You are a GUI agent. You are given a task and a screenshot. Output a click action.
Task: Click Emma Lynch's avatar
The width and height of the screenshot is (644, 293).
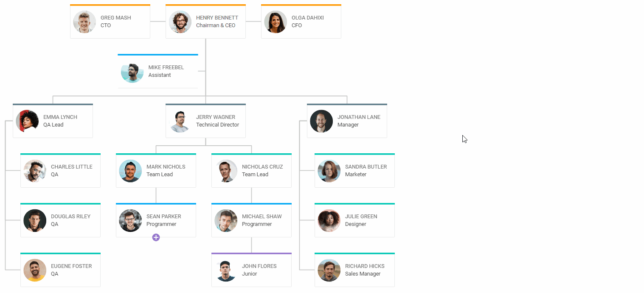coord(27,121)
